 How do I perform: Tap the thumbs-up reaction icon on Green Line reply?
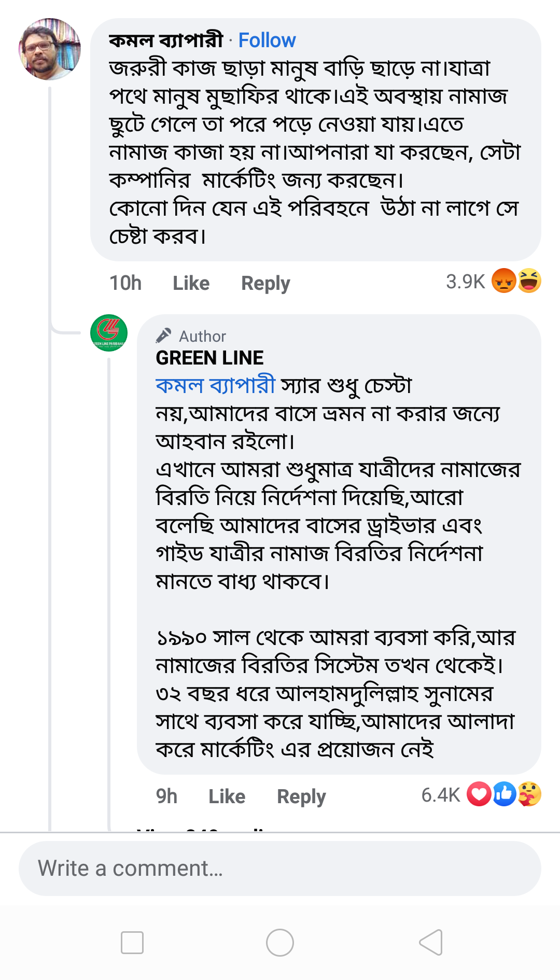click(x=504, y=794)
